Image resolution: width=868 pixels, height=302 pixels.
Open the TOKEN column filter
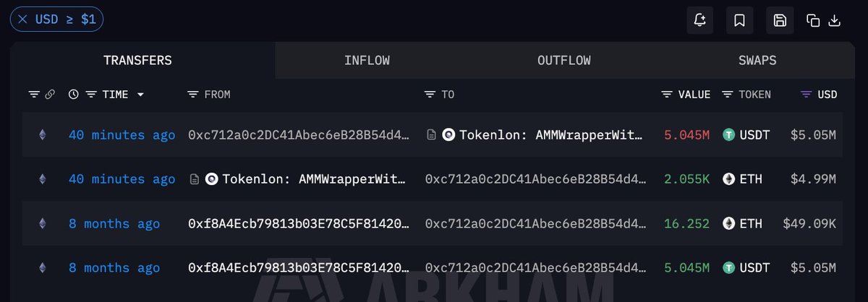pos(728,95)
